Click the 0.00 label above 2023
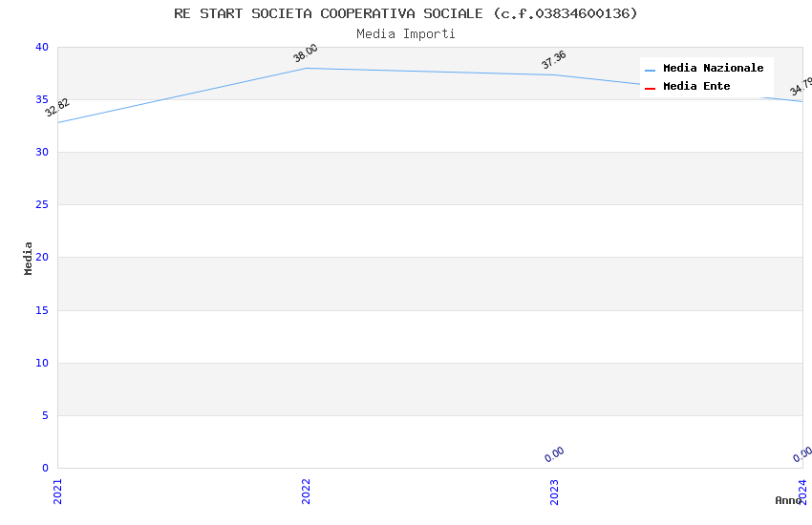 554,455
